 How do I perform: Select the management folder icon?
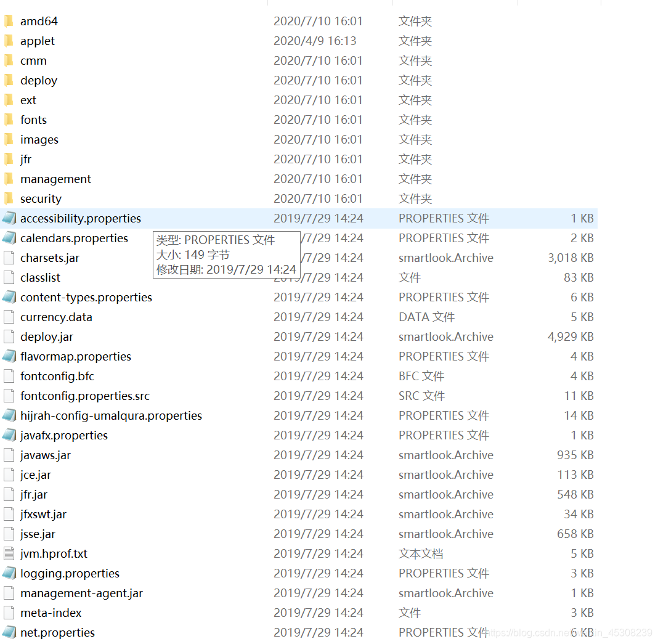(9, 179)
